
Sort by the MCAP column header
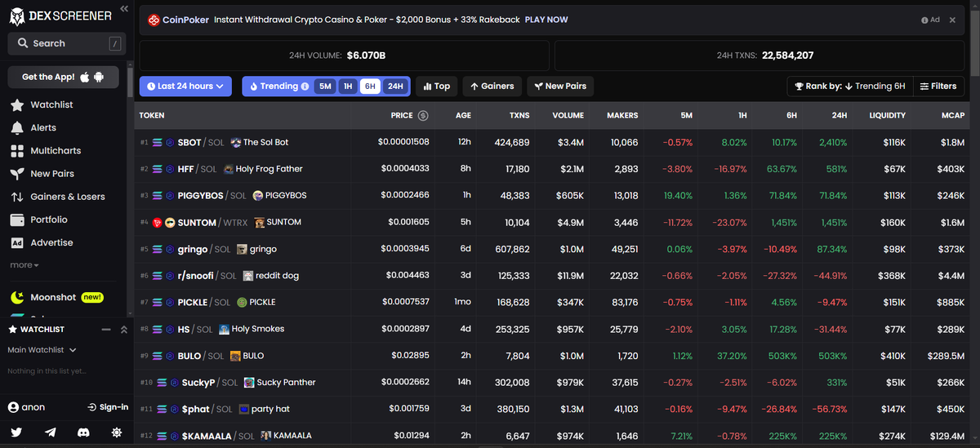point(953,115)
